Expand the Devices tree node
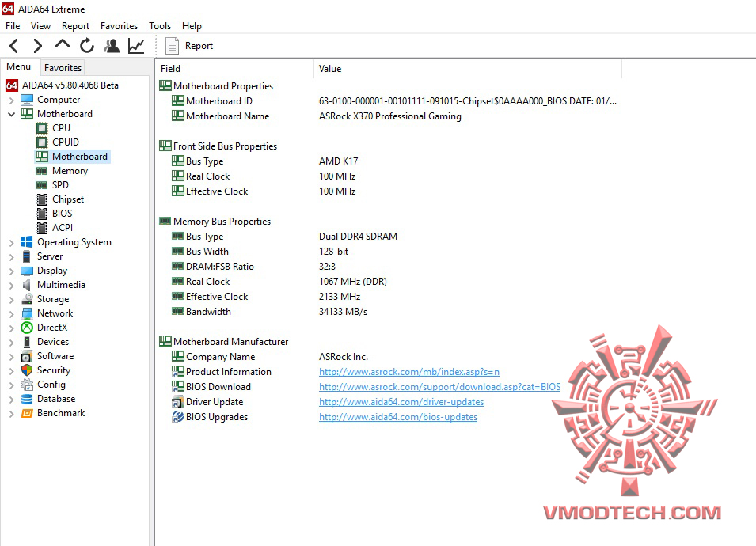 (x=12, y=342)
